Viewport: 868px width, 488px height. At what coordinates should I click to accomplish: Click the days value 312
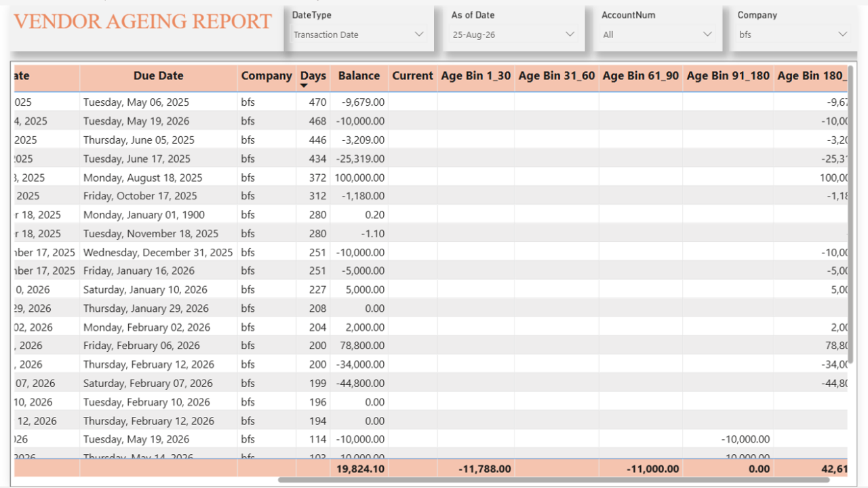click(x=317, y=196)
